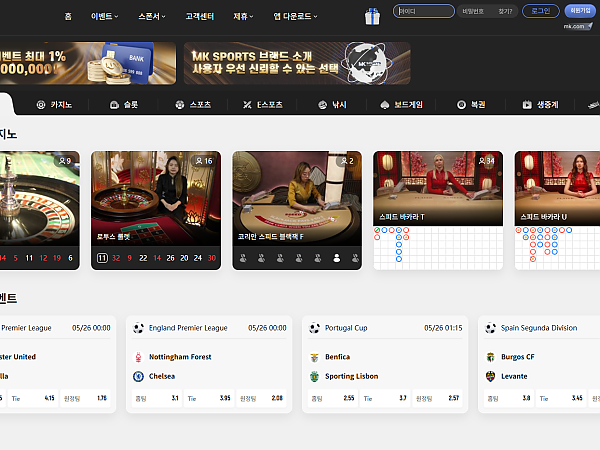Select the soccer ball sports icon

click(x=179, y=104)
